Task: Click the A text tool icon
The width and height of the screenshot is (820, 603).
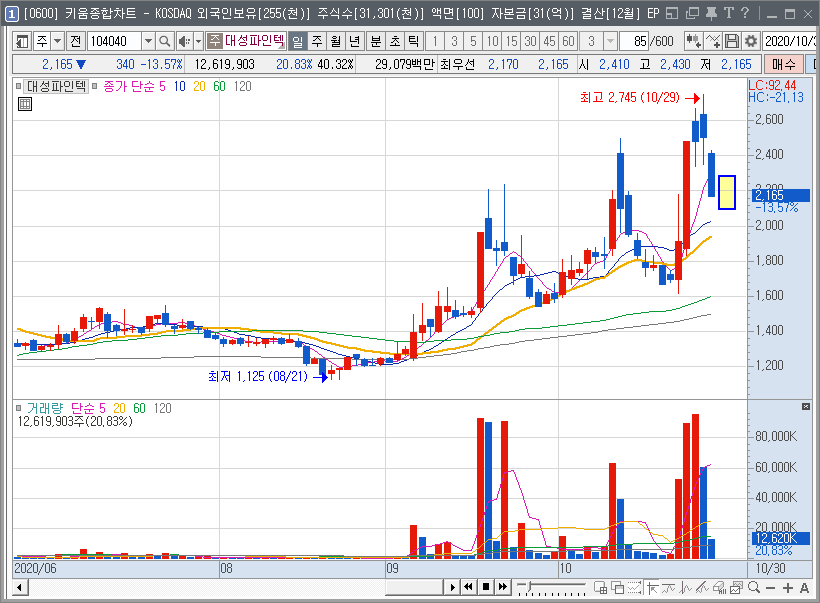Action: point(804,588)
